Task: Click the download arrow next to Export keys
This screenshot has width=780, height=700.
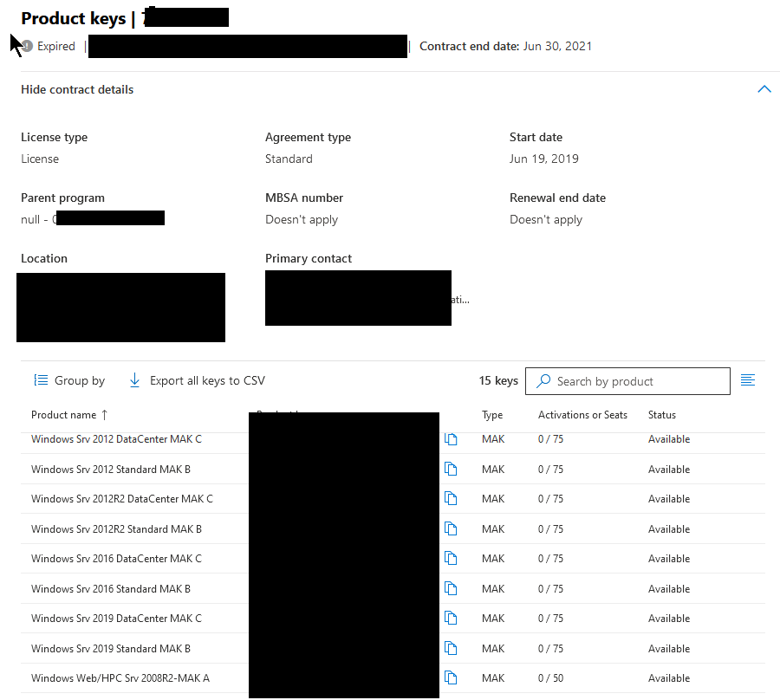Action: [133, 380]
